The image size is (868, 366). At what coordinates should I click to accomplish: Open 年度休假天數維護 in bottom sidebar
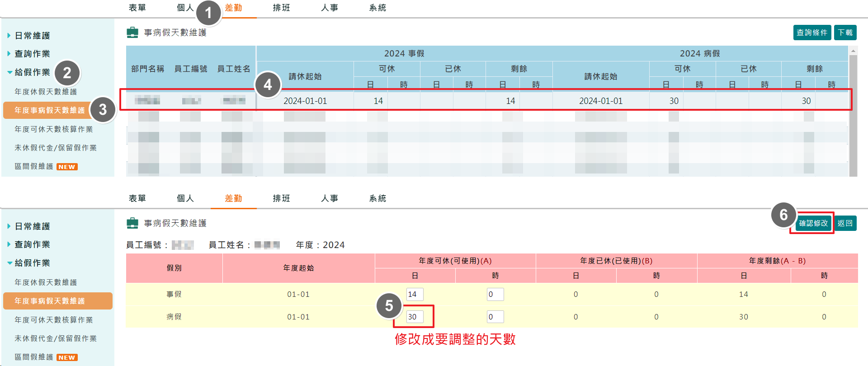46,282
